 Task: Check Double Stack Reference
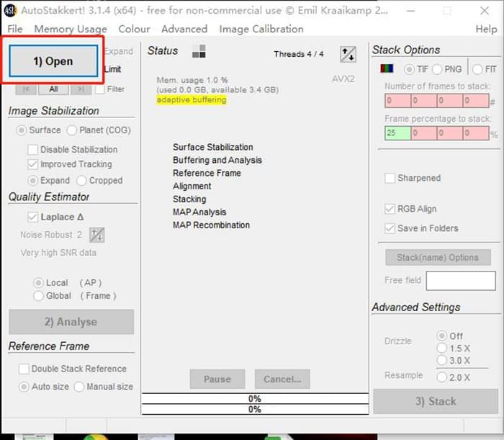pyautogui.click(x=24, y=369)
